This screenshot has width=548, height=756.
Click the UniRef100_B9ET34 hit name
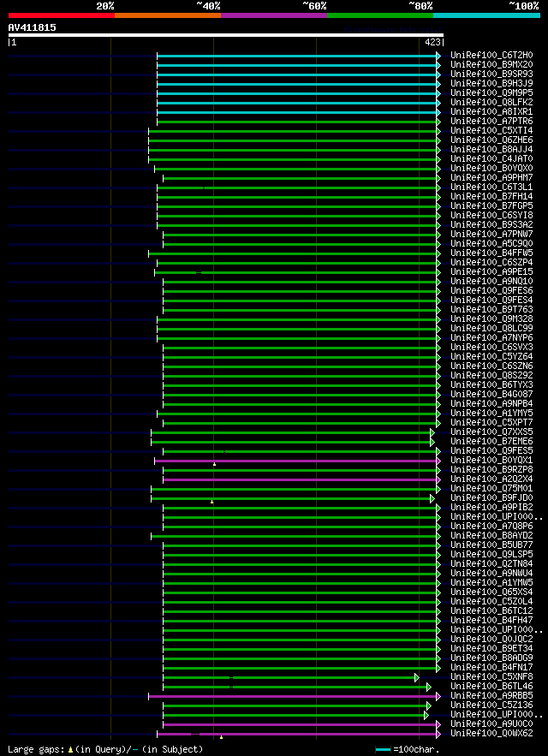pos(491,649)
